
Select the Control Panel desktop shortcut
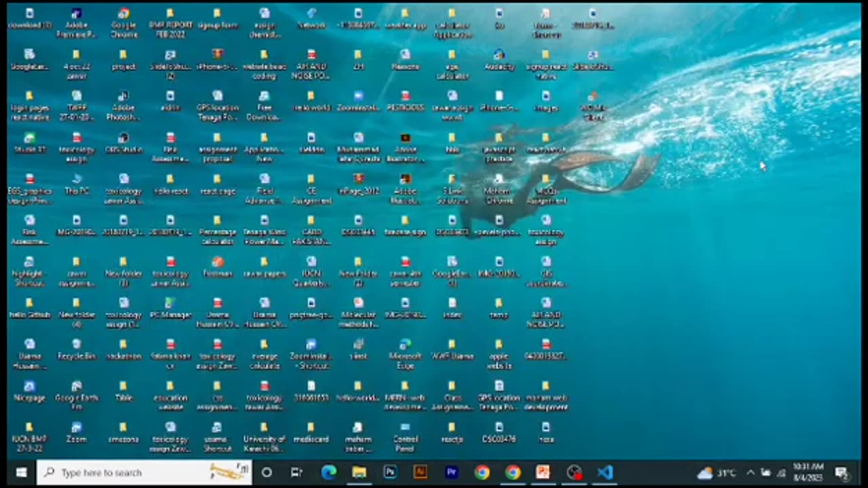(405, 436)
